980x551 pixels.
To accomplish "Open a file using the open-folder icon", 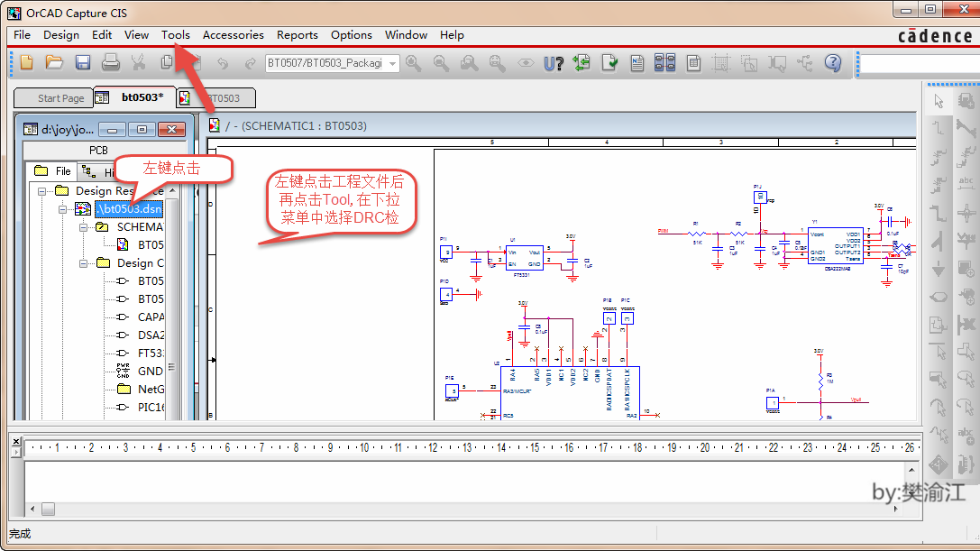I will point(54,62).
